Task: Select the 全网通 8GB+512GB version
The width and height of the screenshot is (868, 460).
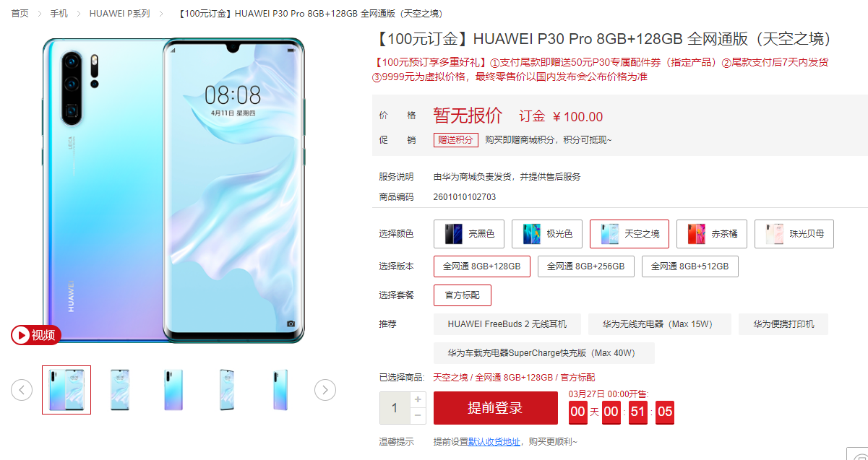Action: [689, 266]
